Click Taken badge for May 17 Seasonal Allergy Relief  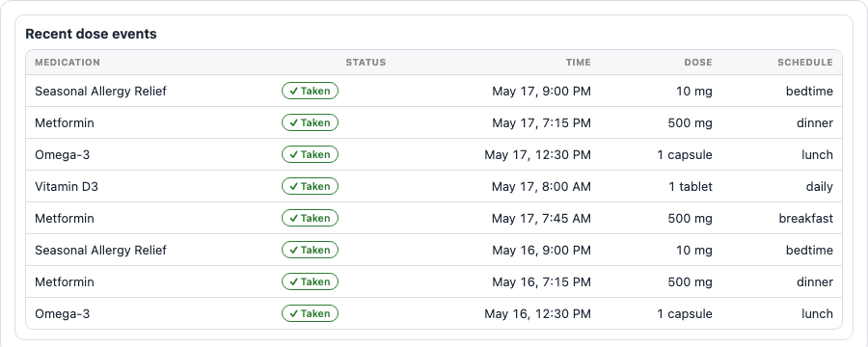[310, 91]
